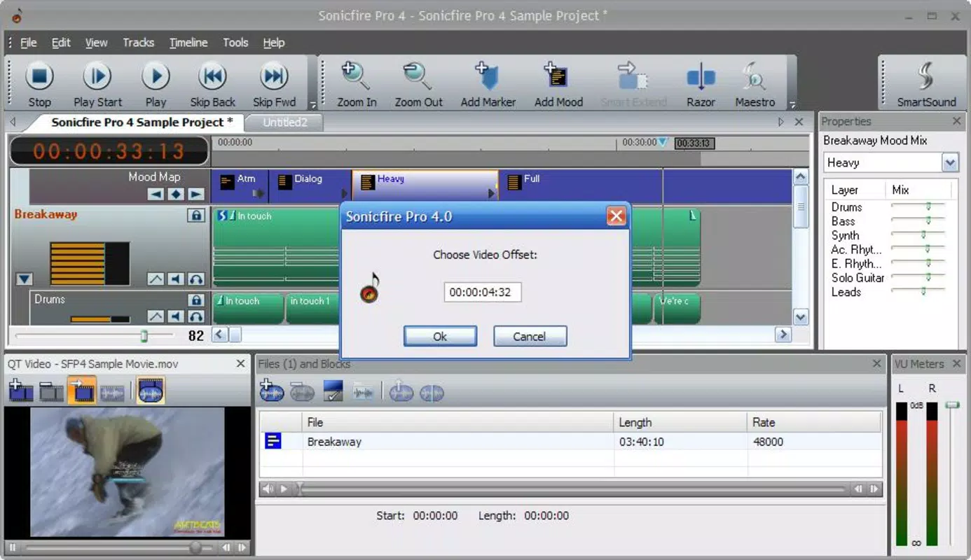Open the Timeline menu
This screenshot has width=971, height=560.
click(188, 43)
